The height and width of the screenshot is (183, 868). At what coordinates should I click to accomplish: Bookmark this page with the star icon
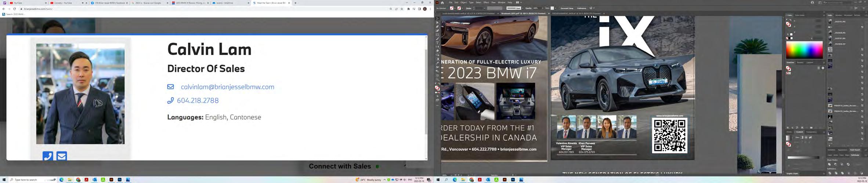(x=402, y=9)
